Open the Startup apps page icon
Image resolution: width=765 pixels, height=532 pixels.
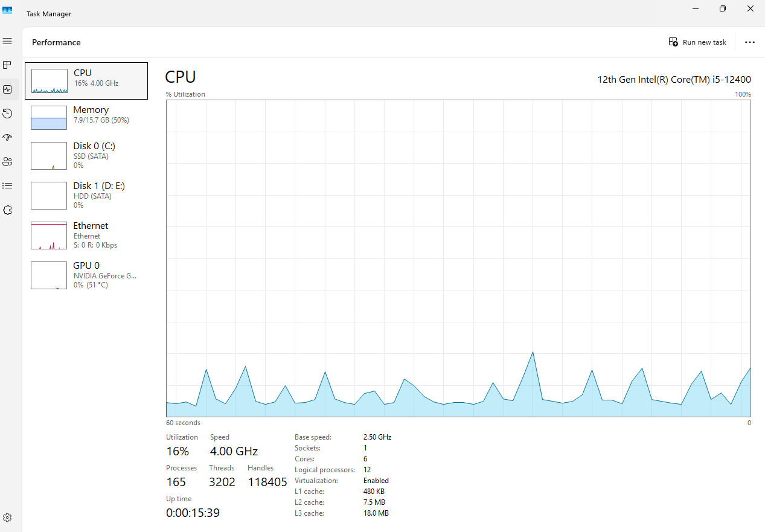pos(7,137)
